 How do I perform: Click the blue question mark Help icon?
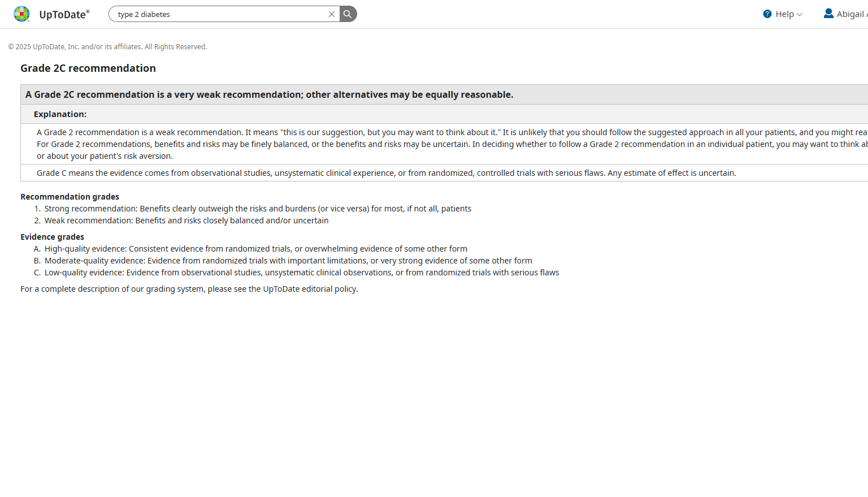click(767, 14)
